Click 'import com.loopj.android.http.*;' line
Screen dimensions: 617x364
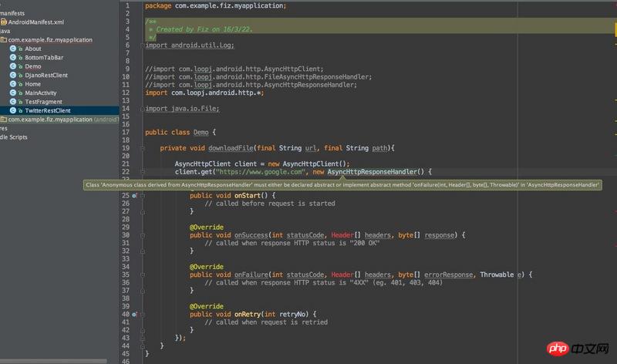coord(204,93)
